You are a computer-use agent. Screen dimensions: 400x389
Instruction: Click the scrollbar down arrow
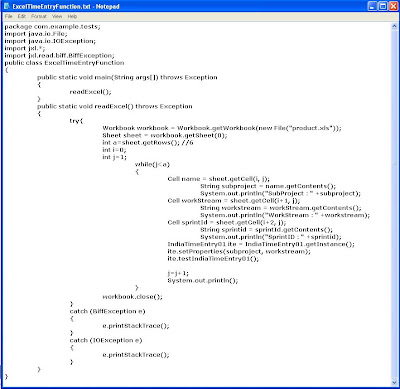tap(394, 383)
